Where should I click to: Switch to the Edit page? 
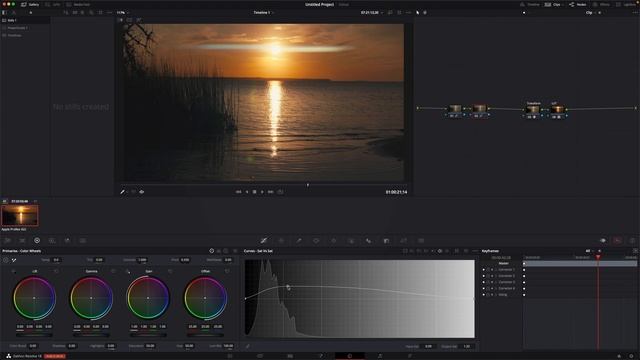(x=290, y=356)
